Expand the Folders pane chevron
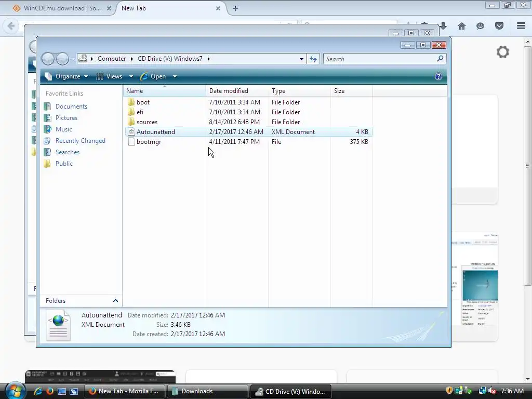Image resolution: width=532 pixels, height=399 pixels. click(x=115, y=301)
